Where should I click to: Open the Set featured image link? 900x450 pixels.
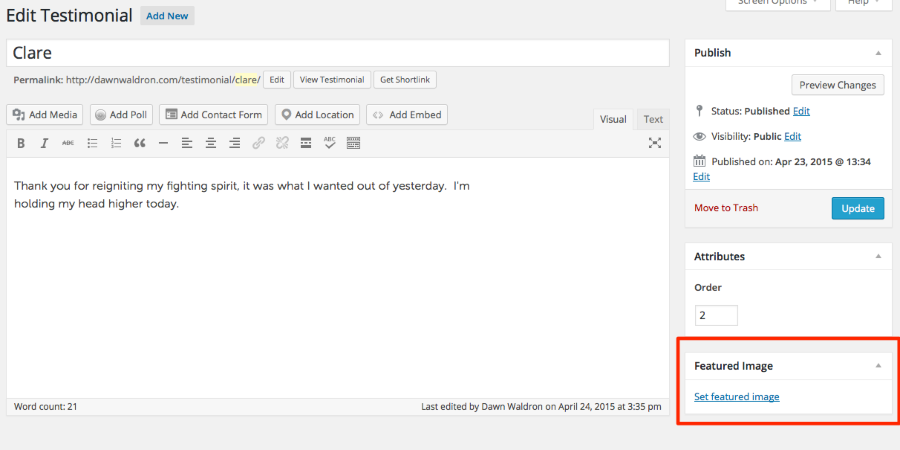[x=737, y=397]
